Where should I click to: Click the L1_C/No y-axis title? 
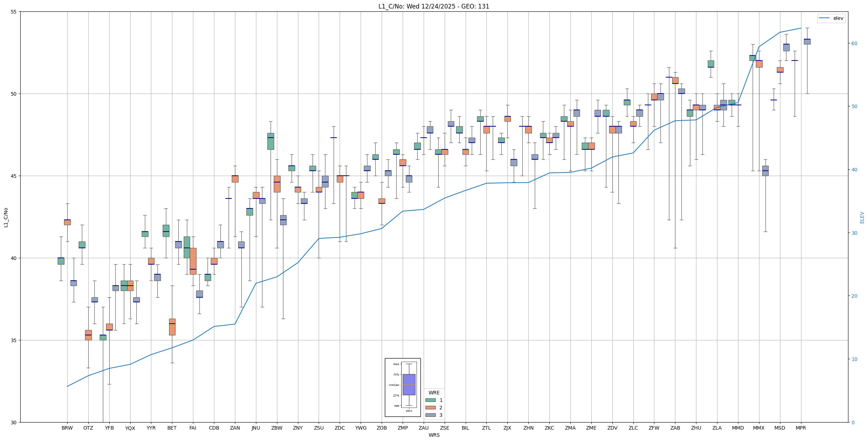pyautogui.click(x=6, y=217)
